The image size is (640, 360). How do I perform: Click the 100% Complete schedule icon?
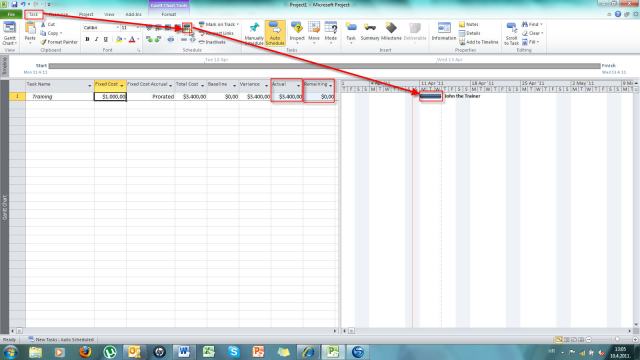(x=187, y=28)
